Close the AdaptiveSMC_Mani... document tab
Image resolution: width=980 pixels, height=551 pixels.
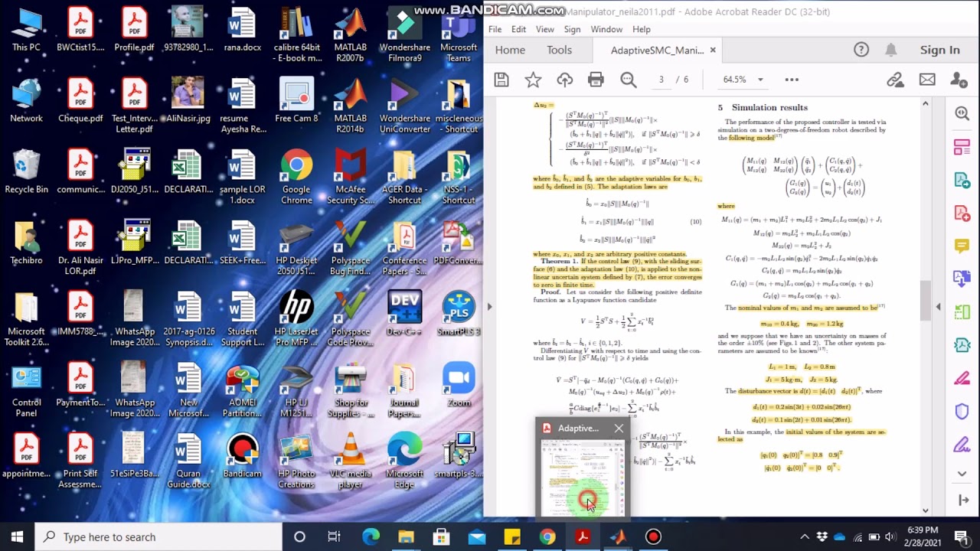[713, 50]
